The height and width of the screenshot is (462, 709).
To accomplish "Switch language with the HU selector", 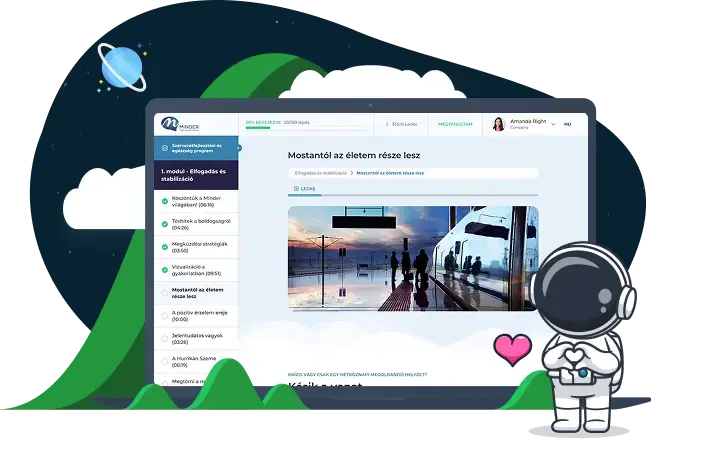I will (567, 124).
